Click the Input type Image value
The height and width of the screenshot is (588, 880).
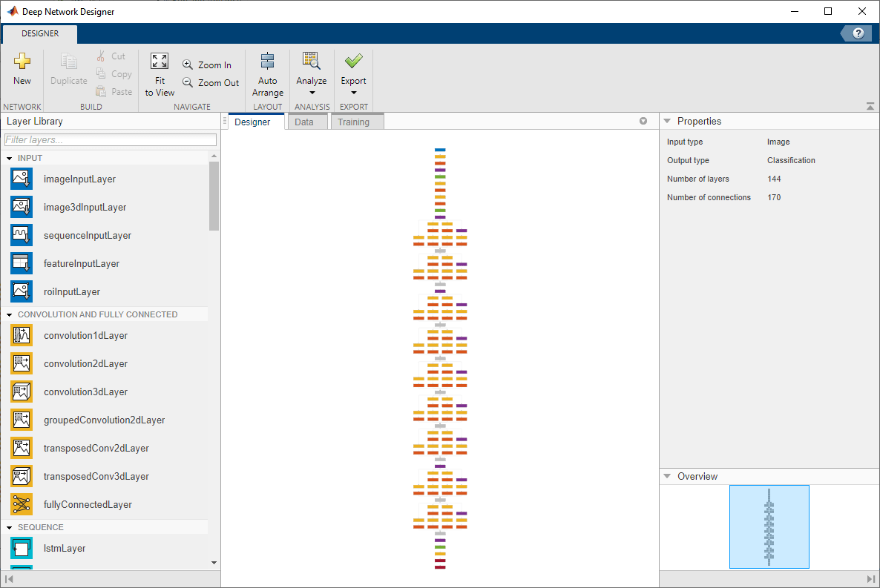[x=778, y=142]
